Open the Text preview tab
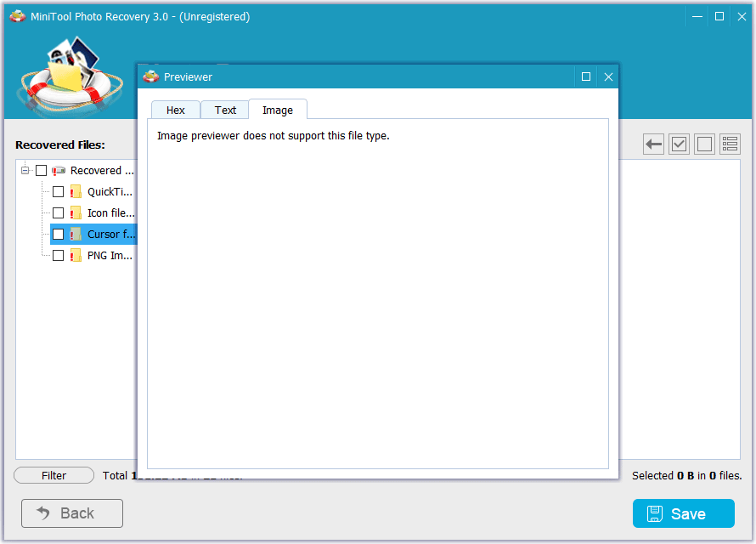Image resolution: width=756 pixels, height=544 pixels. pos(225,110)
